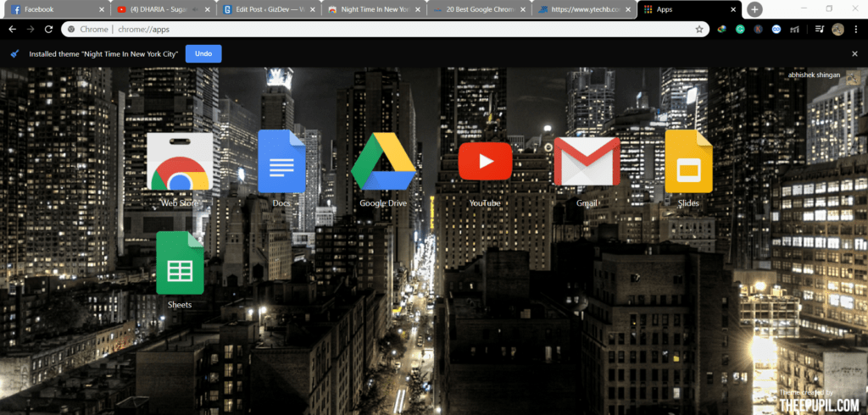Launch the YouTube app icon
The image size is (868, 415).
coord(485,161)
